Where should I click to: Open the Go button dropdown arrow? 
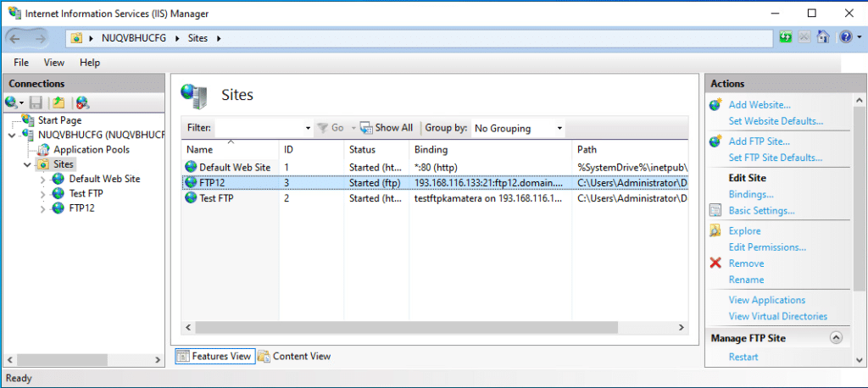coord(353,129)
